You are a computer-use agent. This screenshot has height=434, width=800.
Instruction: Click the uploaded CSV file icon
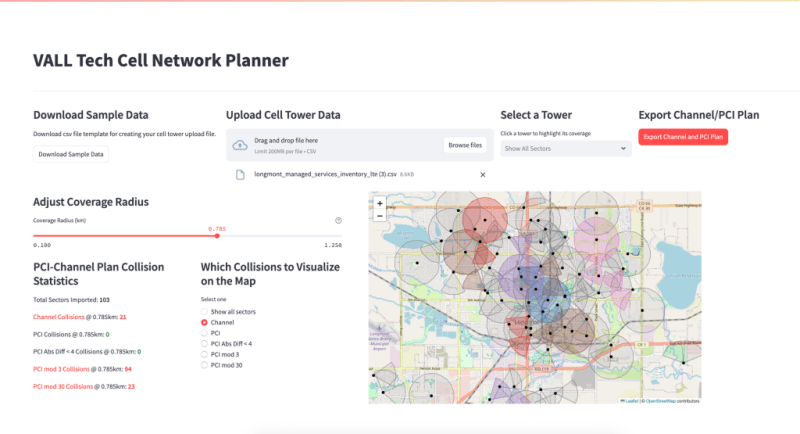(240, 174)
